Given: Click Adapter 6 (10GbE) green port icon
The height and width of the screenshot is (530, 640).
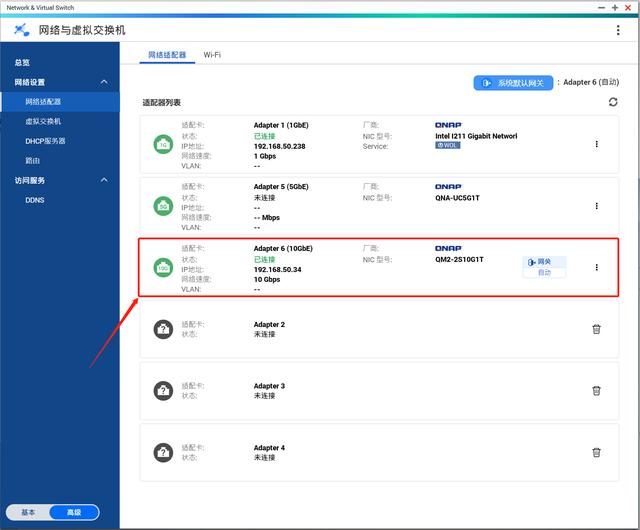Looking at the screenshot, I should click(x=163, y=268).
